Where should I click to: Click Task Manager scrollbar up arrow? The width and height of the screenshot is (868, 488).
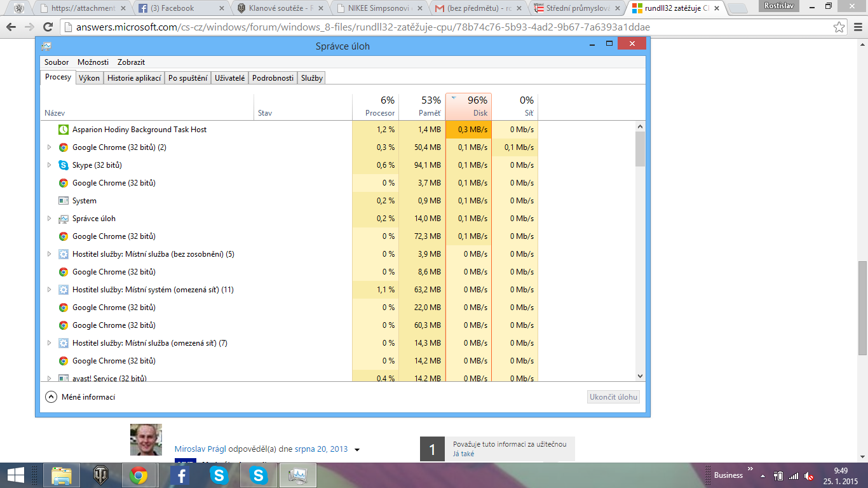tap(640, 126)
